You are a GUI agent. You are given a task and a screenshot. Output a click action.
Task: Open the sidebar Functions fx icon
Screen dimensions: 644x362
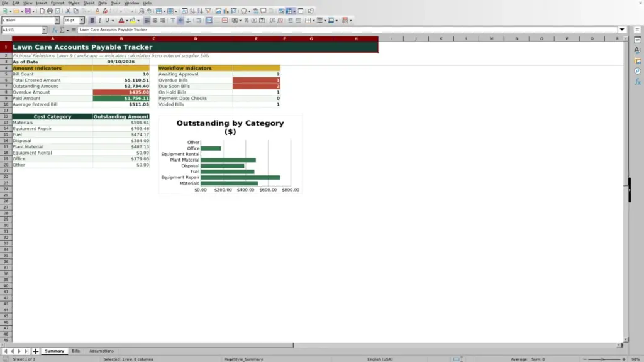638,82
